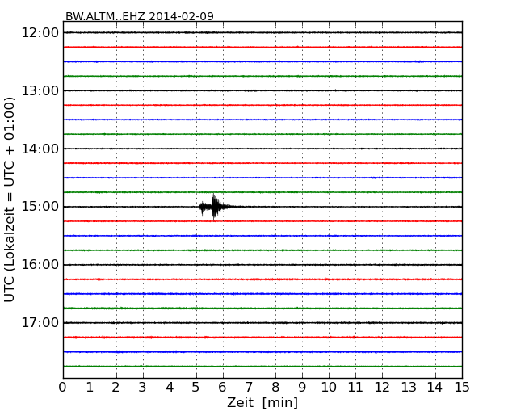Click the 14:00 time label

tap(40, 149)
